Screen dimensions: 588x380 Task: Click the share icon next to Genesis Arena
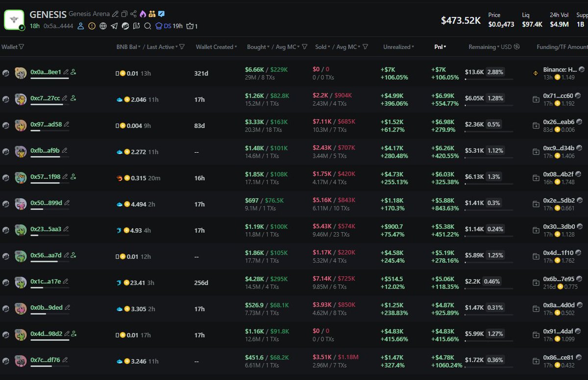point(133,14)
